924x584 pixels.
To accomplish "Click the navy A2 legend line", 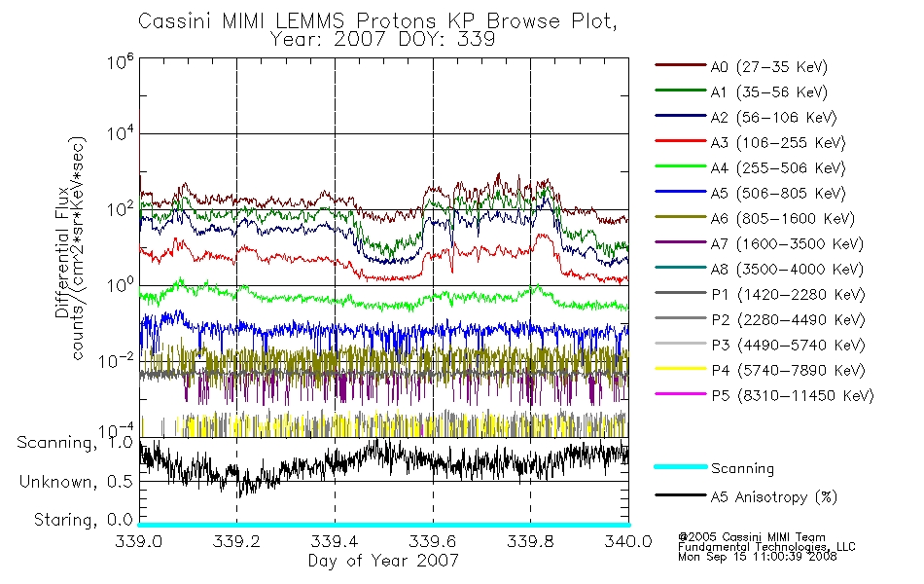I will pyautogui.click(x=680, y=115).
